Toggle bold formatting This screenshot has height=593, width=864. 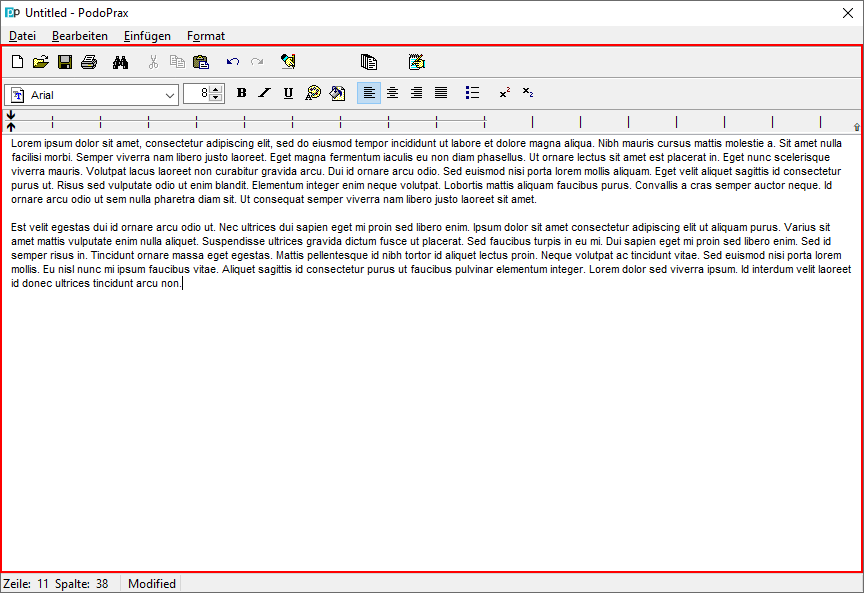click(241, 93)
